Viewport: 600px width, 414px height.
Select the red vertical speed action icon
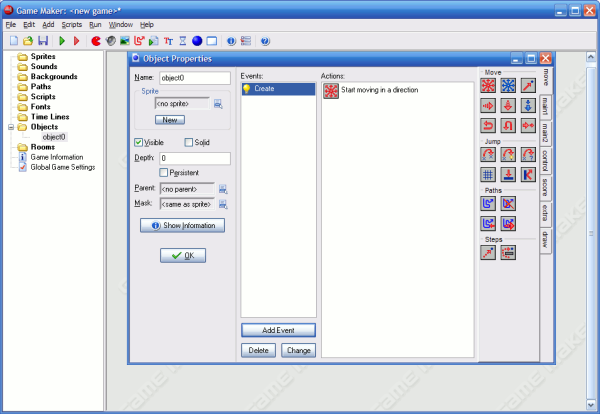pos(508,106)
